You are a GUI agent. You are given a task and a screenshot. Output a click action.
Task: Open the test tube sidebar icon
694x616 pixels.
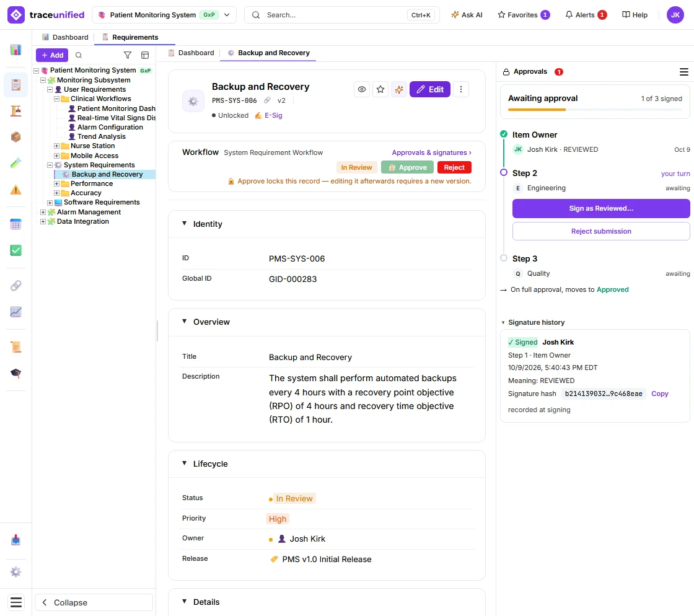(x=16, y=163)
